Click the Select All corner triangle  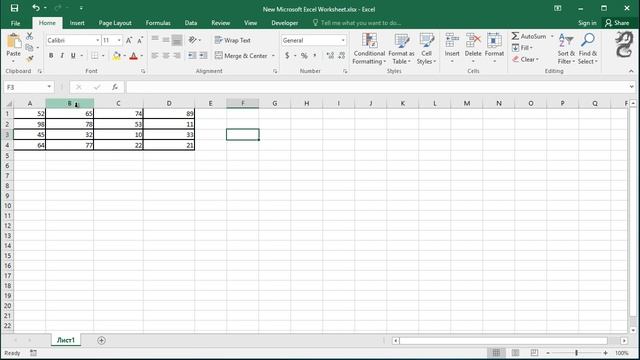9,104
